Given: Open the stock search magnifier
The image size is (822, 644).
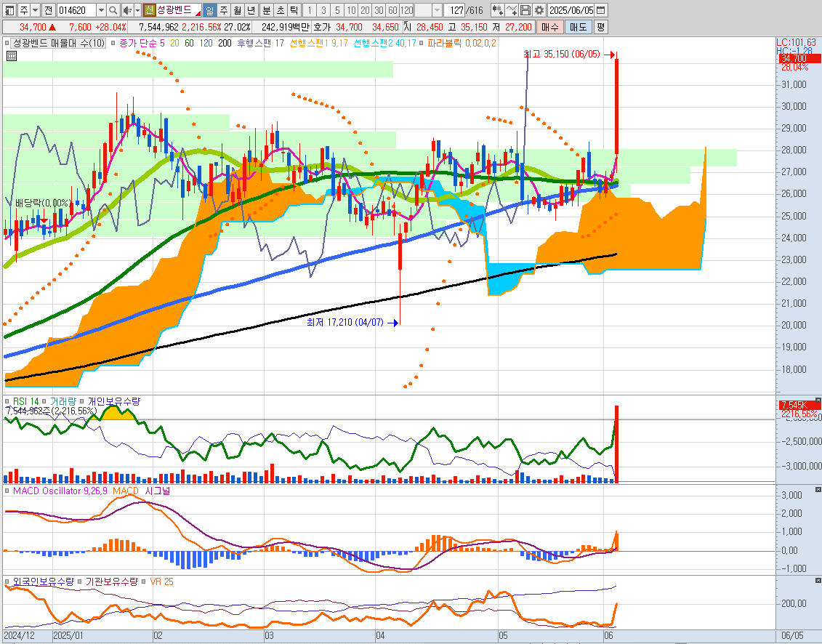Looking at the screenshot, I should tap(113, 10).
